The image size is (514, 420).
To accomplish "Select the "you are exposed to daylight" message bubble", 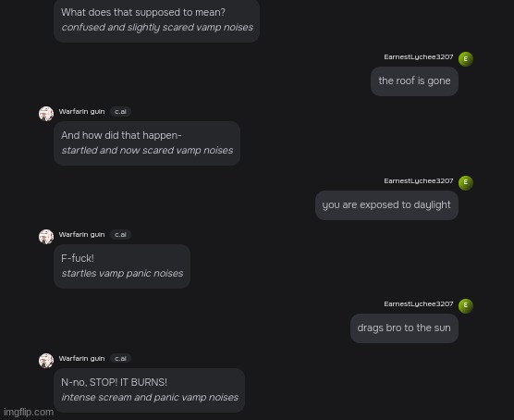I will click(386, 205).
